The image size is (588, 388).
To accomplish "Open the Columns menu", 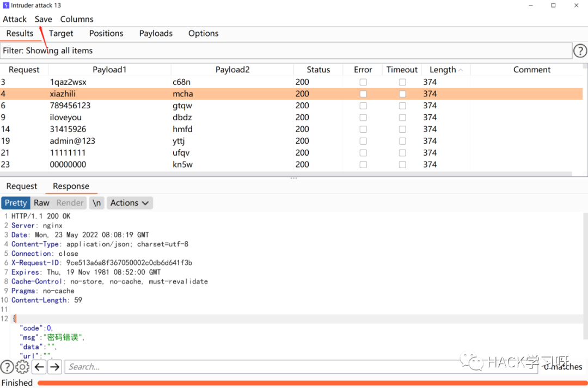I will tap(77, 19).
